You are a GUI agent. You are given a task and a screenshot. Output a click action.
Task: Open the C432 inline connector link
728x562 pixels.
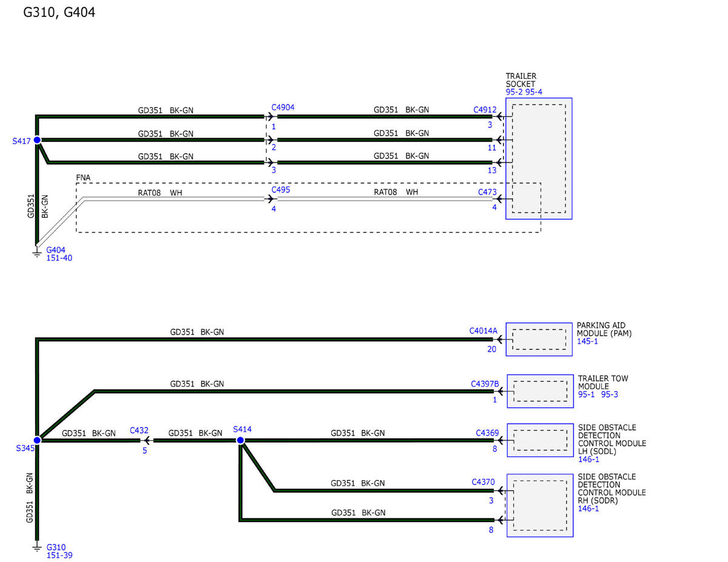tap(139, 430)
